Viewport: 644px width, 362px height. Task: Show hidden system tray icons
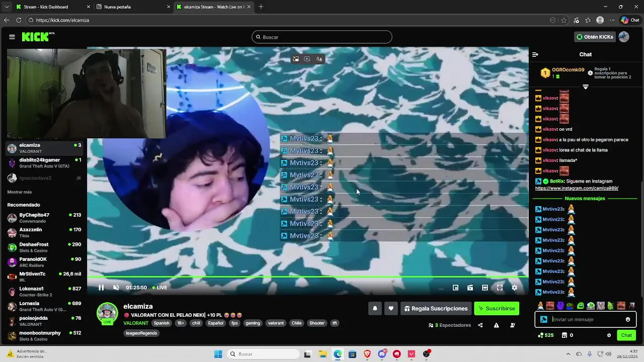(568, 354)
